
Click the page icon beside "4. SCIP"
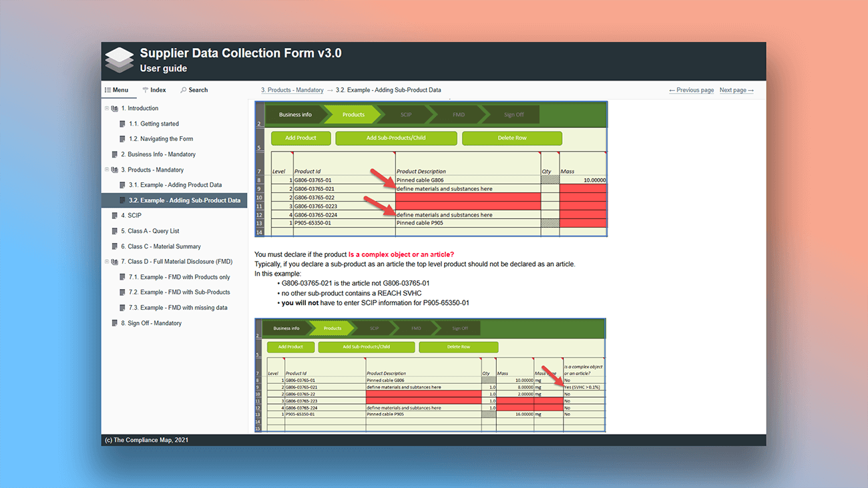point(115,215)
